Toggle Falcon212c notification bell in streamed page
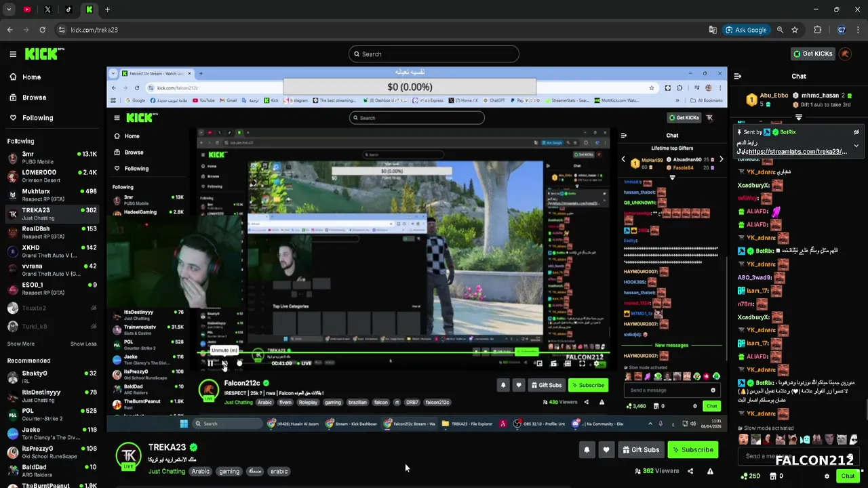 pyautogui.click(x=503, y=385)
